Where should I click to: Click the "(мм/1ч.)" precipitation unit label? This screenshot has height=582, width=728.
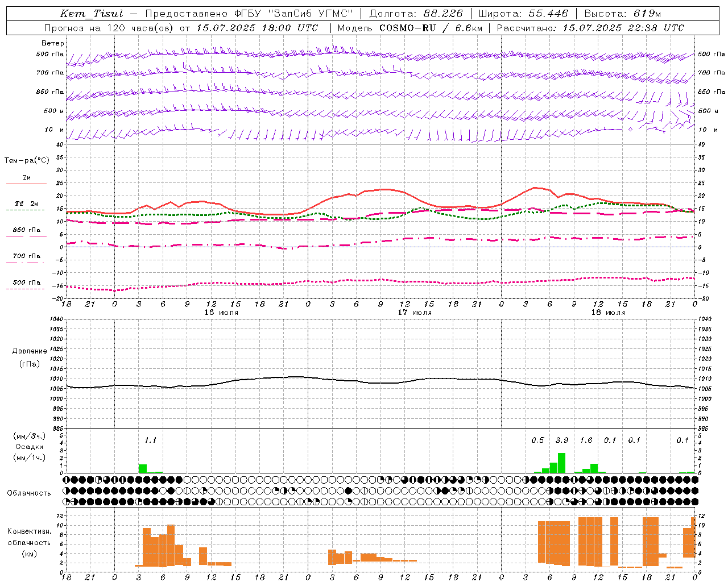pos(30,458)
